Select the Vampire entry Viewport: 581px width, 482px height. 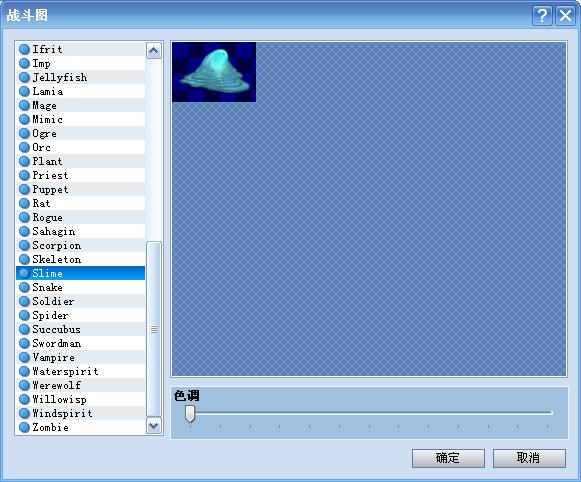80,358
